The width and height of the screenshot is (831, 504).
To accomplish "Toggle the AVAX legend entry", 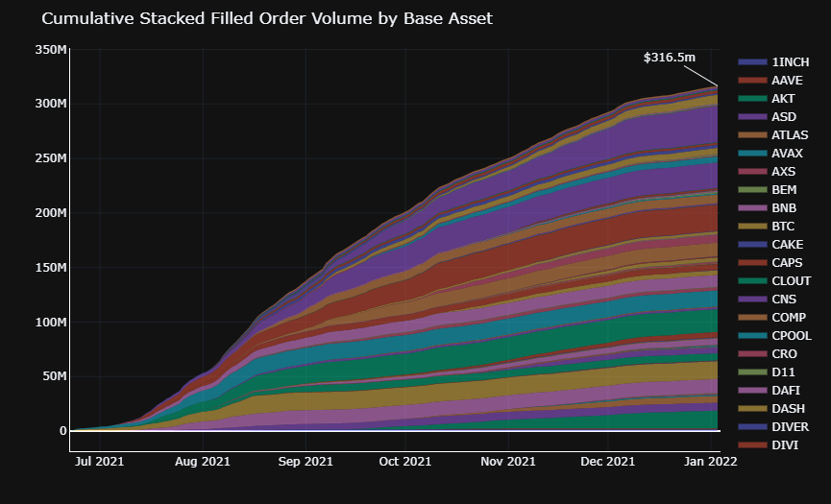I will pyautogui.click(x=770, y=154).
